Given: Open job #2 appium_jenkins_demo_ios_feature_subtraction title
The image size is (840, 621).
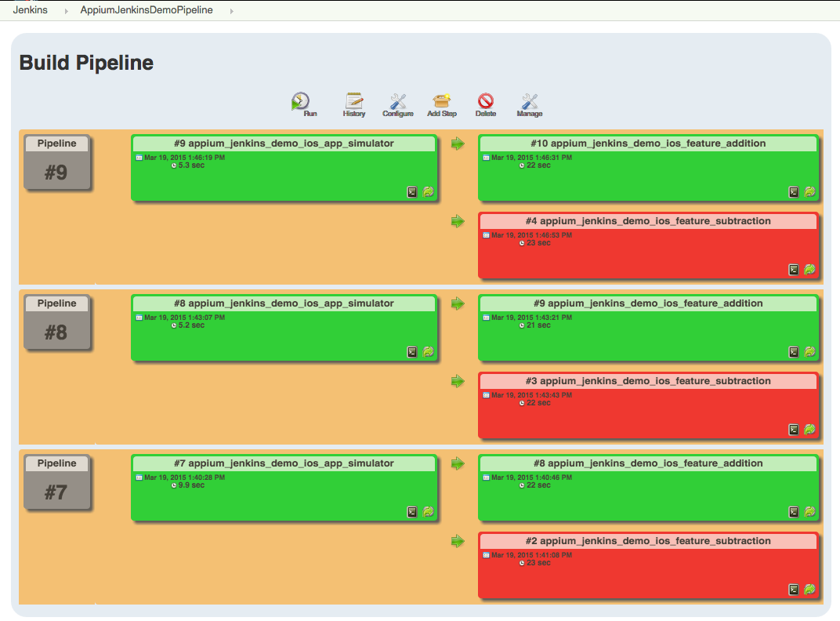Looking at the screenshot, I should pos(648,541).
